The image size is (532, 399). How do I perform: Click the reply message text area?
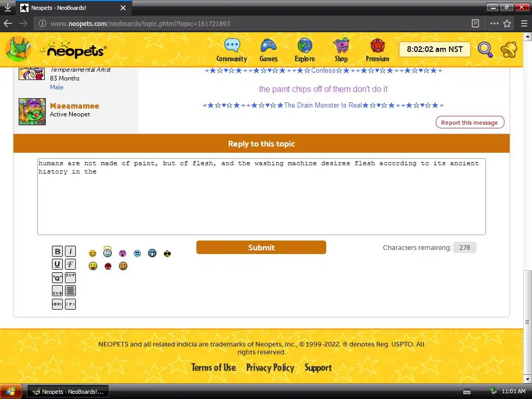(262, 196)
